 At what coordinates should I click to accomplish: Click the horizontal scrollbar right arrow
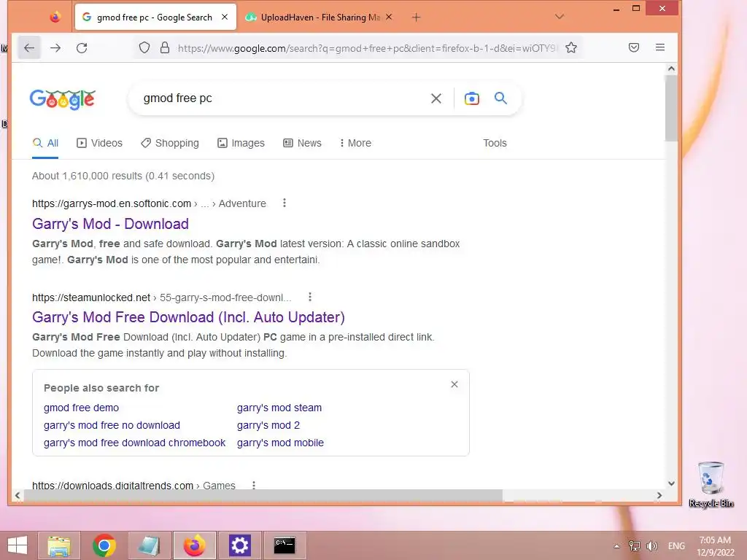click(x=659, y=495)
